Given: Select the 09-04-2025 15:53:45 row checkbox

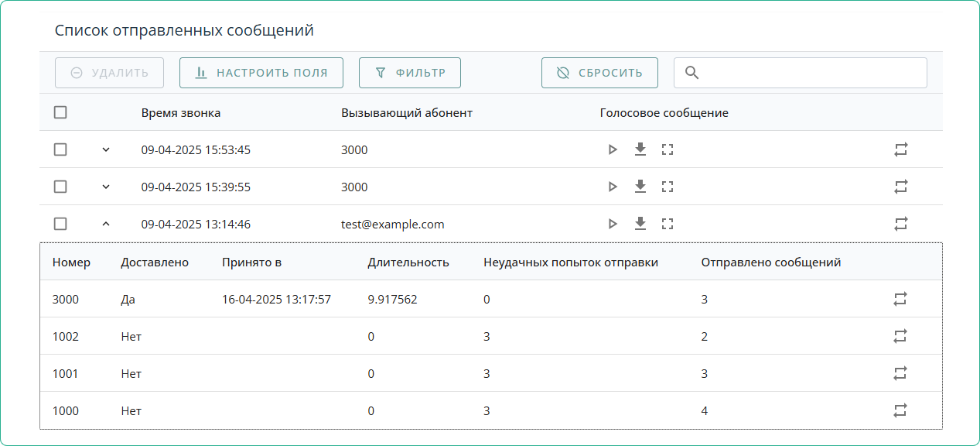Looking at the screenshot, I should point(60,149).
